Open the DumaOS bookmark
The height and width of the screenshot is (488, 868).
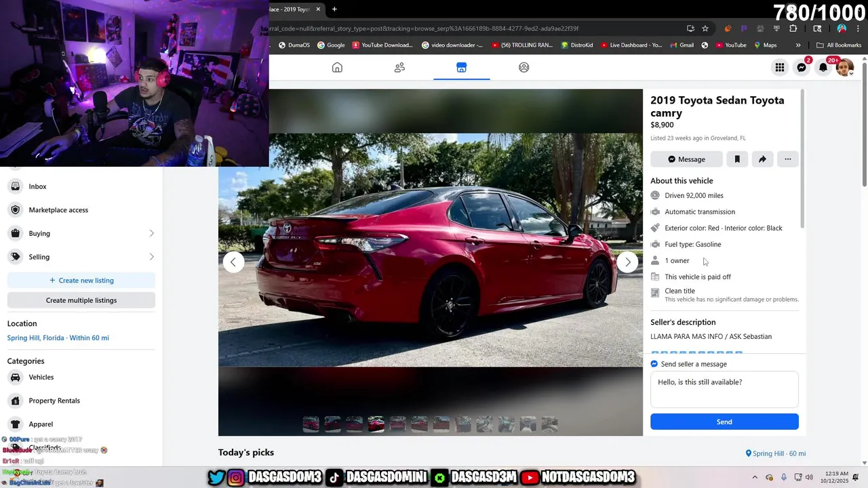[294, 45]
